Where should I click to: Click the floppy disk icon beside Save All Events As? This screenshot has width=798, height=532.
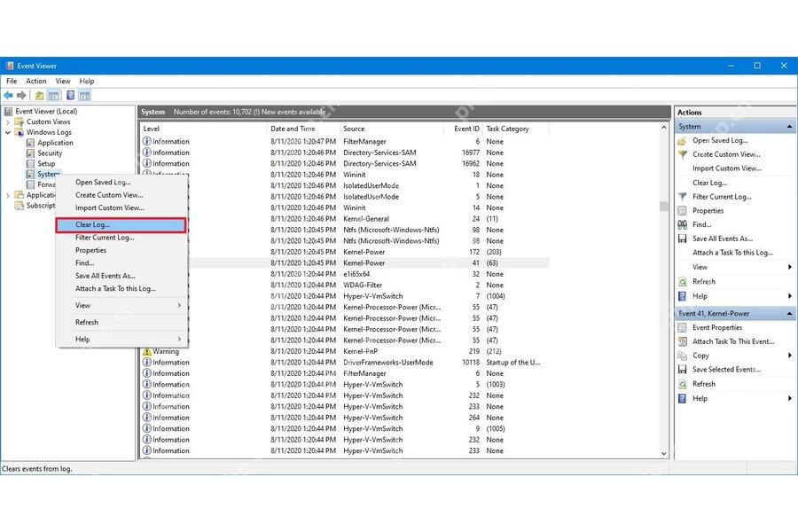coord(683,239)
